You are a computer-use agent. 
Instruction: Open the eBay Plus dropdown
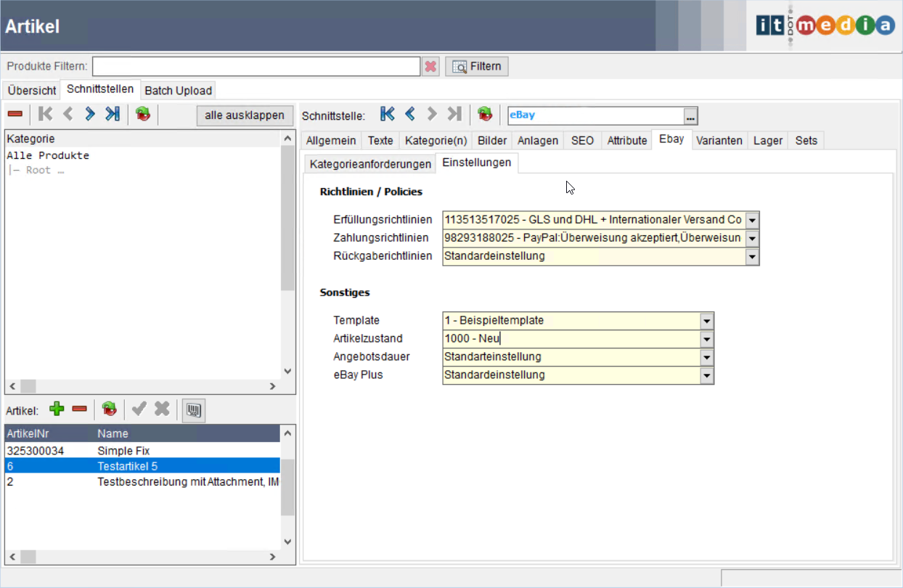click(x=706, y=375)
